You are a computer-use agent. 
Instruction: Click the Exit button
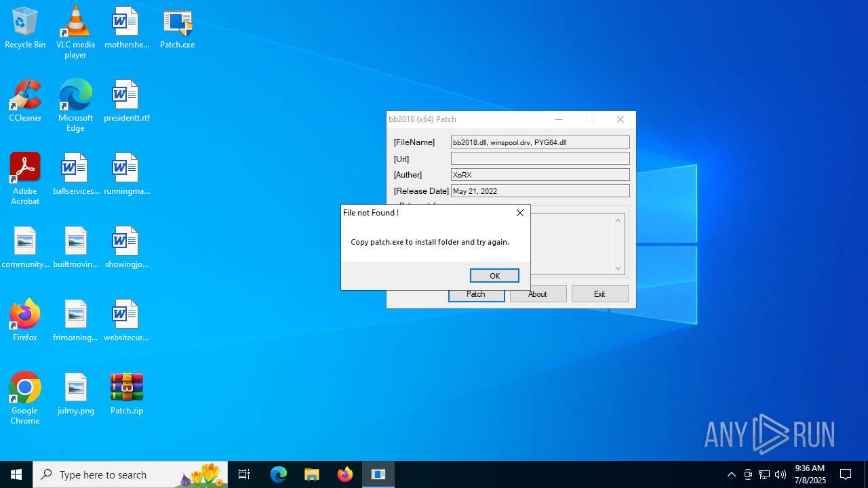(599, 294)
